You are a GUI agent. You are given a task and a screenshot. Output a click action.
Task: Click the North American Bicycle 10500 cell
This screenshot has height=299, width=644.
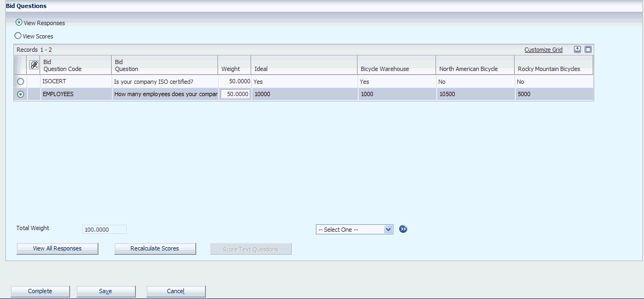click(x=475, y=94)
